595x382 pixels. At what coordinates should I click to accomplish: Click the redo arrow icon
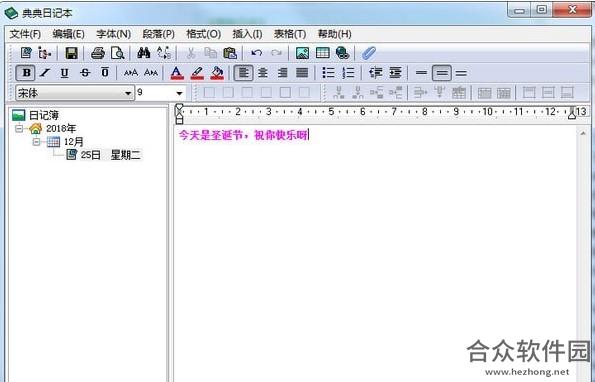tap(276, 53)
